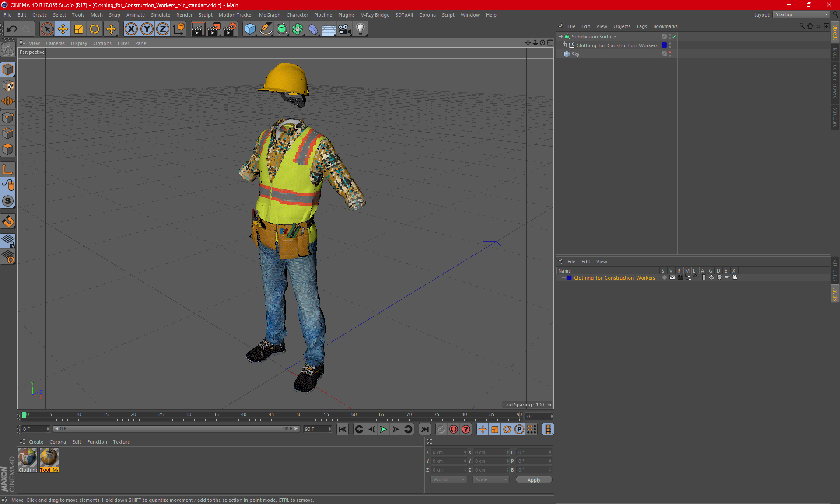Open the Objects manager Tags menu
The height and width of the screenshot is (504, 840).
point(641,26)
